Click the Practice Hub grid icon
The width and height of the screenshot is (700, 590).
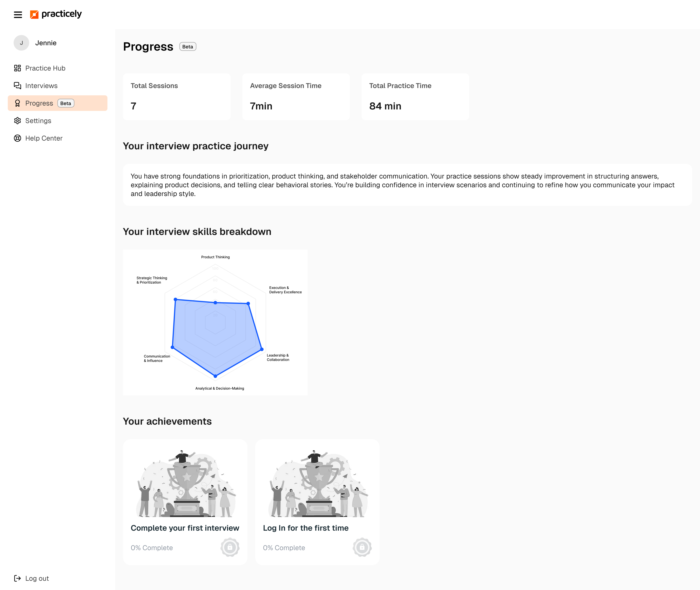click(17, 68)
